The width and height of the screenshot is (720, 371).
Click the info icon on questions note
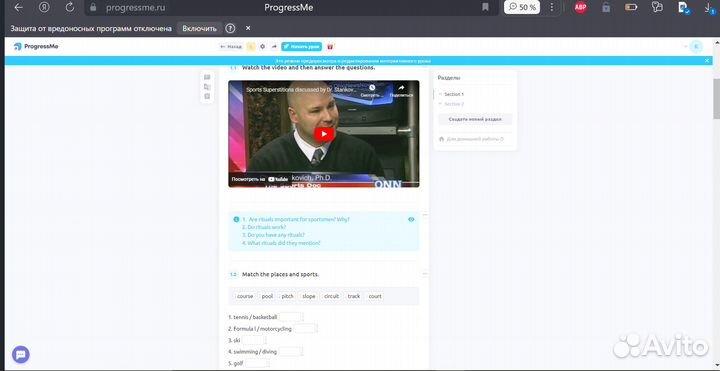(x=236, y=219)
